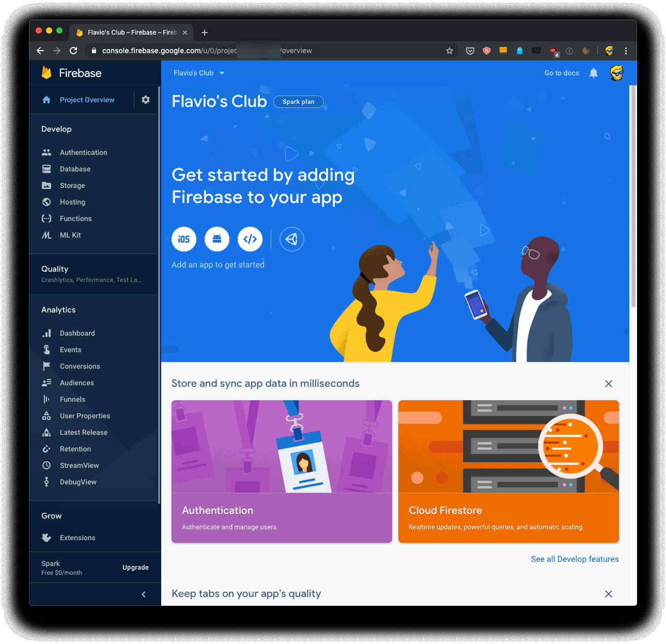Open the Chrome three-dot menu
The height and width of the screenshot is (644, 666).
point(626,51)
